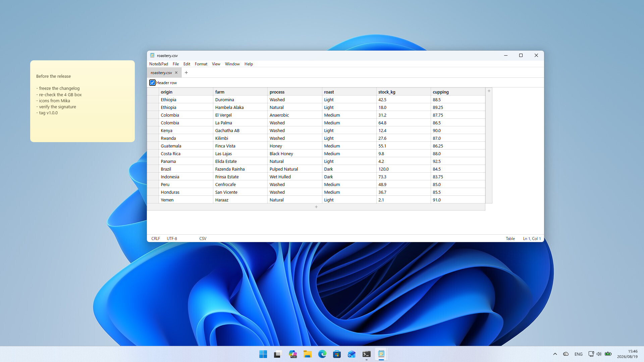Select the Hambela Alaka cell
Viewport: 644px width, 362px height.
(x=240, y=107)
